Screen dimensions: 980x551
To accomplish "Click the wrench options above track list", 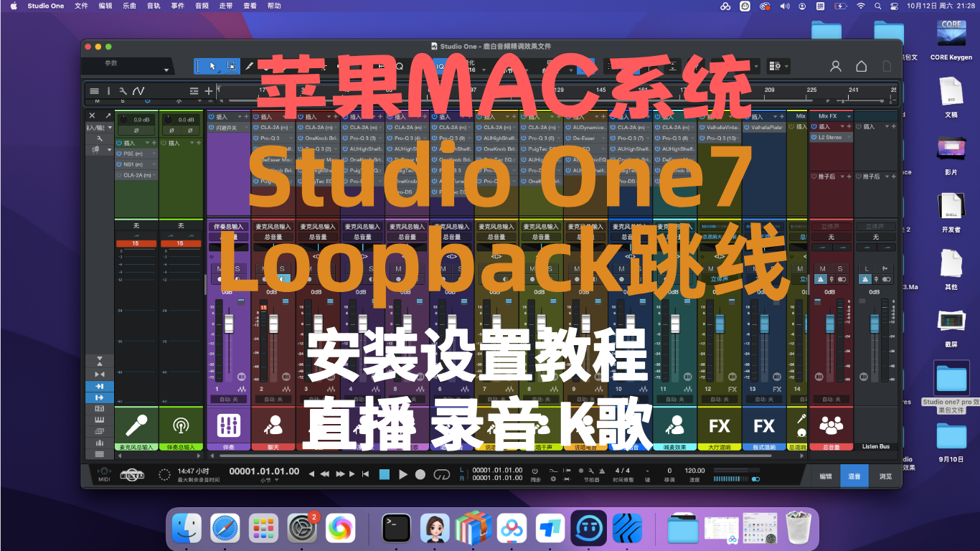I will tap(123, 91).
